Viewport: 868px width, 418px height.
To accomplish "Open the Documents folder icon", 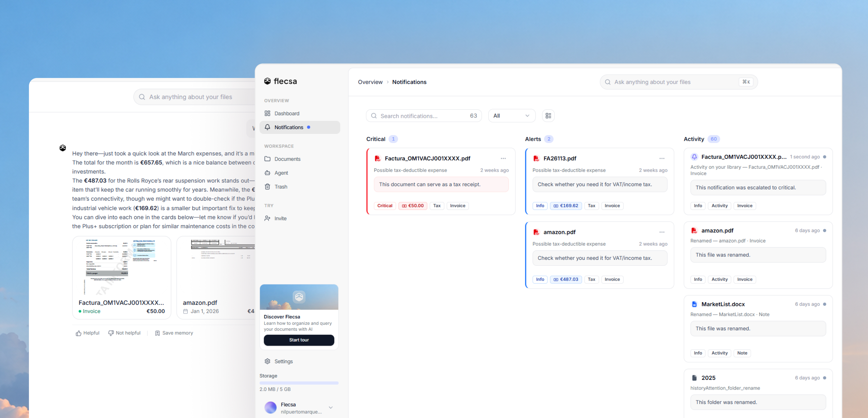I will click(x=267, y=159).
